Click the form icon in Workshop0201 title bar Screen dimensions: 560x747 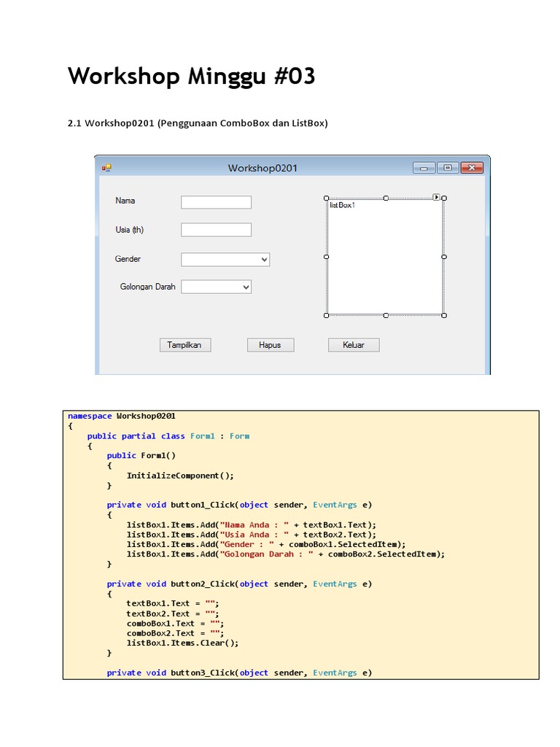106,168
